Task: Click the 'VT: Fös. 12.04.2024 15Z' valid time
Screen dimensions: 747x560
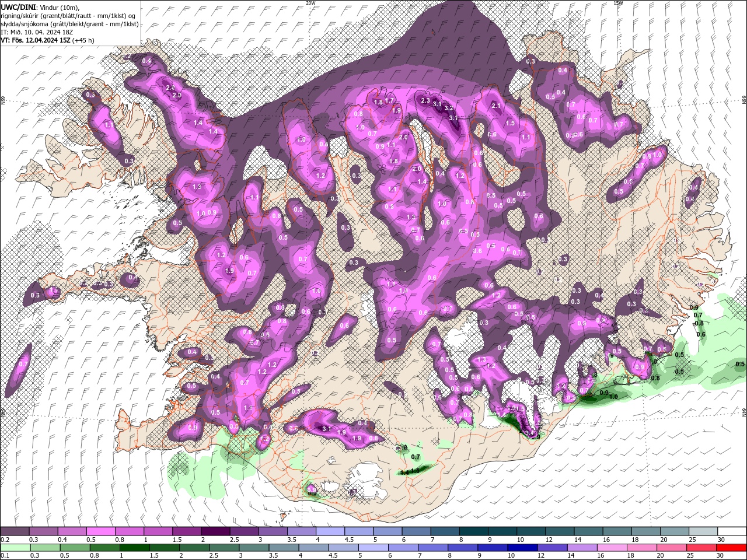Action: click(36, 40)
